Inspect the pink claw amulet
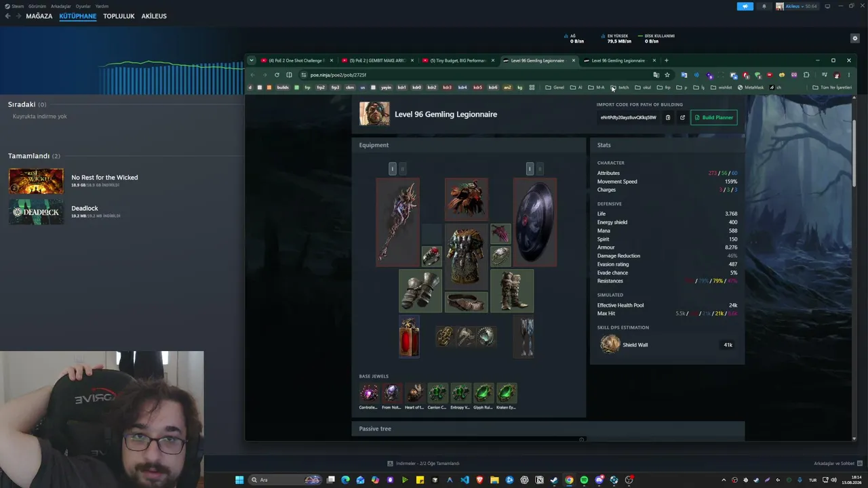The height and width of the screenshot is (488, 868). [500, 234]
